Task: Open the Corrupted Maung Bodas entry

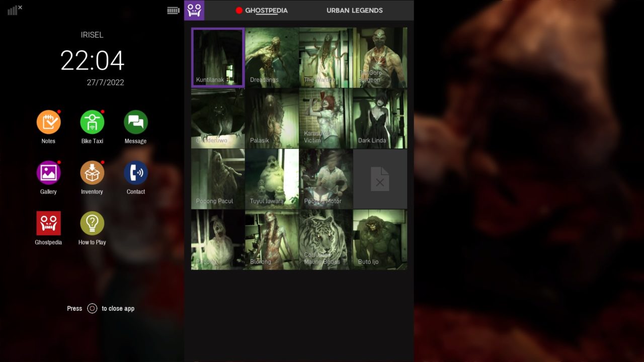Action: pos(326,240)
